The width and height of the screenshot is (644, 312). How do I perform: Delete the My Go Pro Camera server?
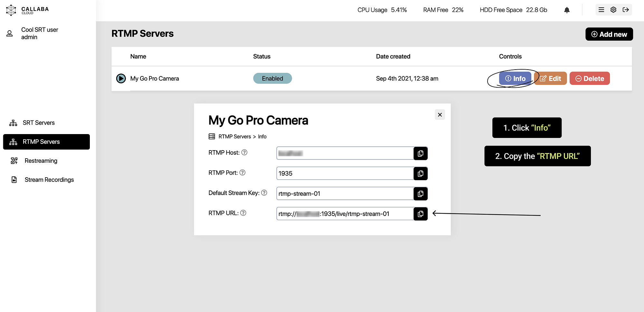(x=590, y=79)
